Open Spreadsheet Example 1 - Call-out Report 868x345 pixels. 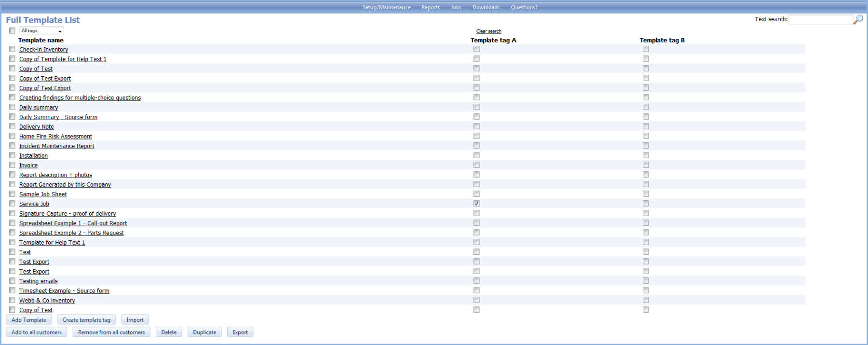[73, 223]
